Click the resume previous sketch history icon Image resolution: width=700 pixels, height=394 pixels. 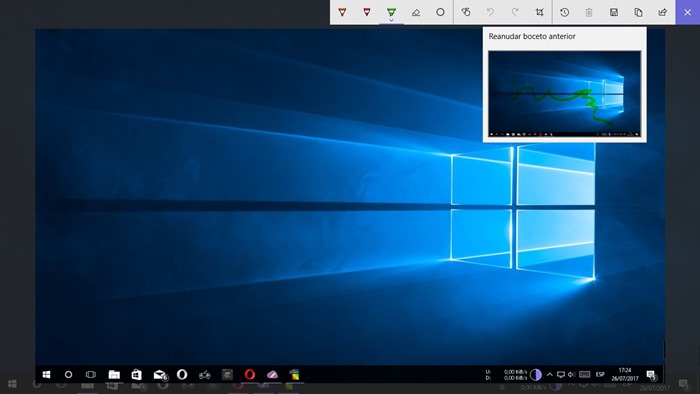tap(565, 12)
